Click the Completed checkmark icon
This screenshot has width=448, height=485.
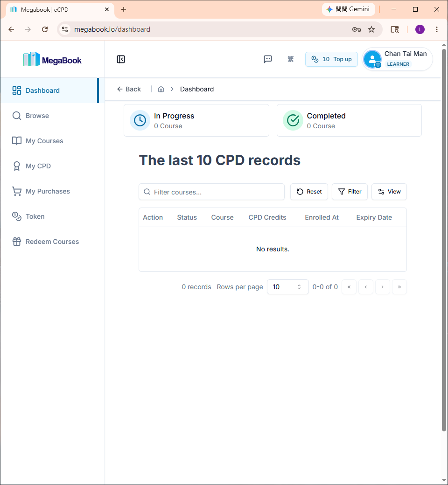293,120
